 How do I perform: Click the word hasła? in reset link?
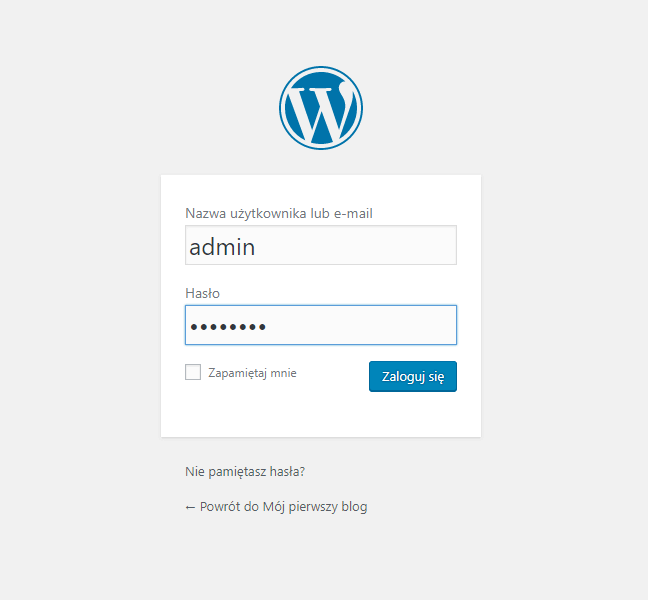tap(287, 471)
